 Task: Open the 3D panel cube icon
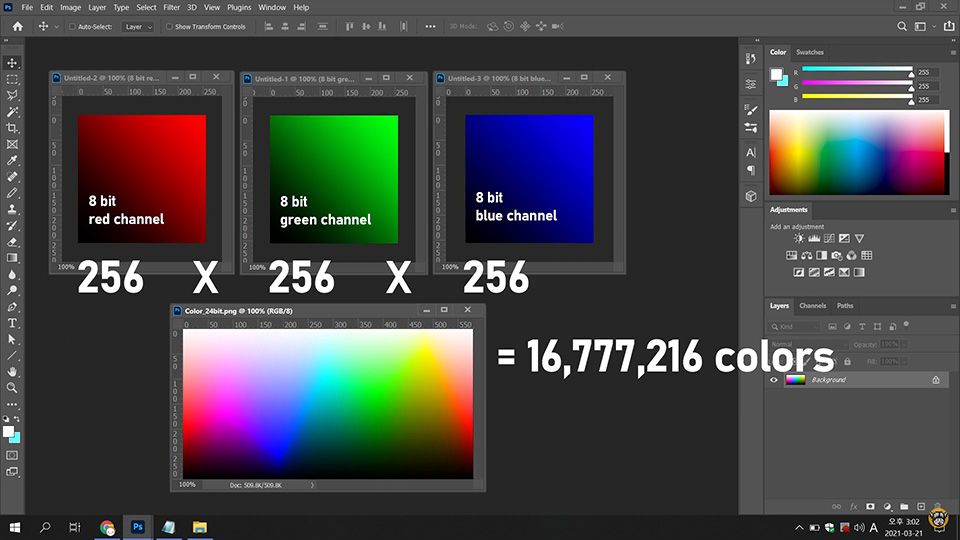pyautogui.click(x=751, y=196)
